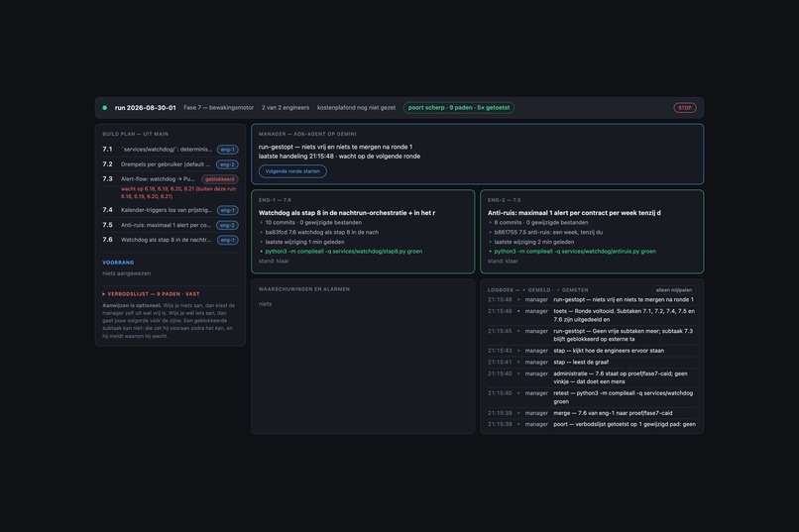Image resolution: width=799 pixels, height=532 pixels.
Task: Select build plan row 7.4 Kalender-triggers
Action: tap(171, 210)
